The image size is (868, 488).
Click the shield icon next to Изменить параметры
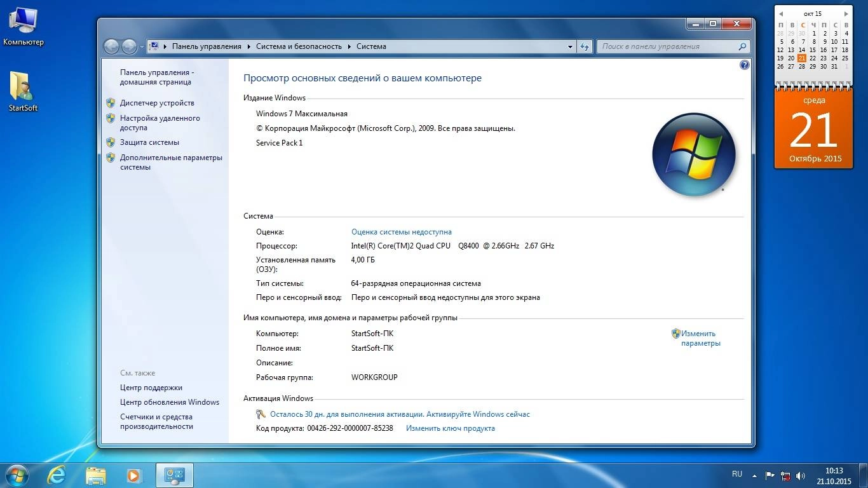point(676,334)
